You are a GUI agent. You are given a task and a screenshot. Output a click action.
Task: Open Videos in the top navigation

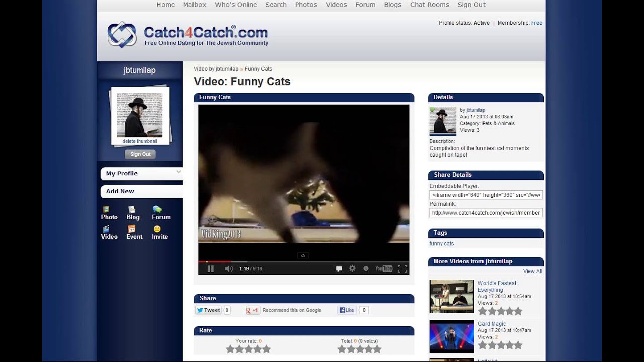click(336, 5)
